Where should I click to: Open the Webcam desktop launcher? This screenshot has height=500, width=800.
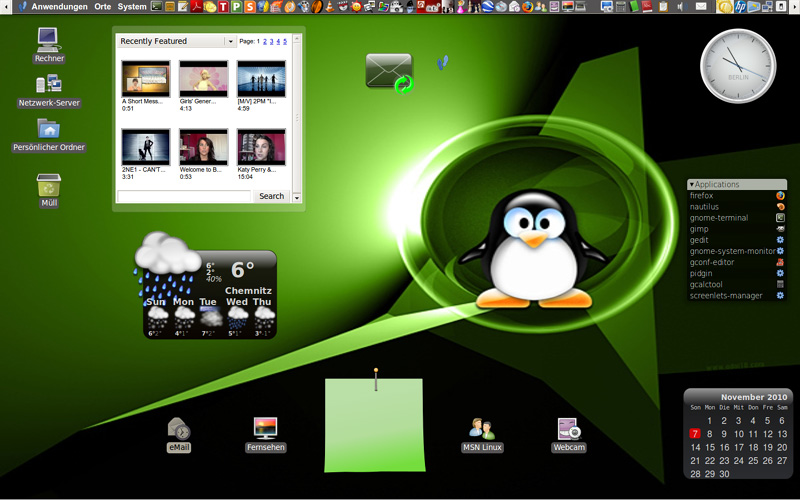pyautogui.click(x=569, y=435)
